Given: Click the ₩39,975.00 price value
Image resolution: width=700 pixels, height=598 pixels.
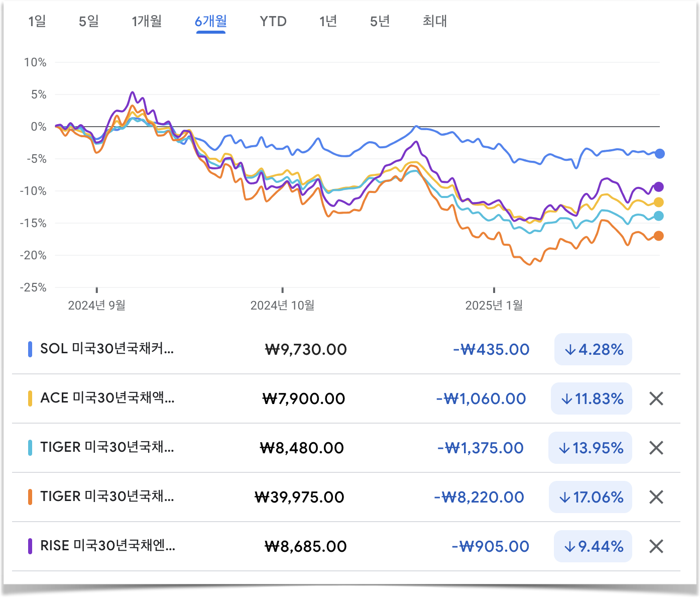Looking at the screenshot, I should pyautogui.click(x=300, y=497).
